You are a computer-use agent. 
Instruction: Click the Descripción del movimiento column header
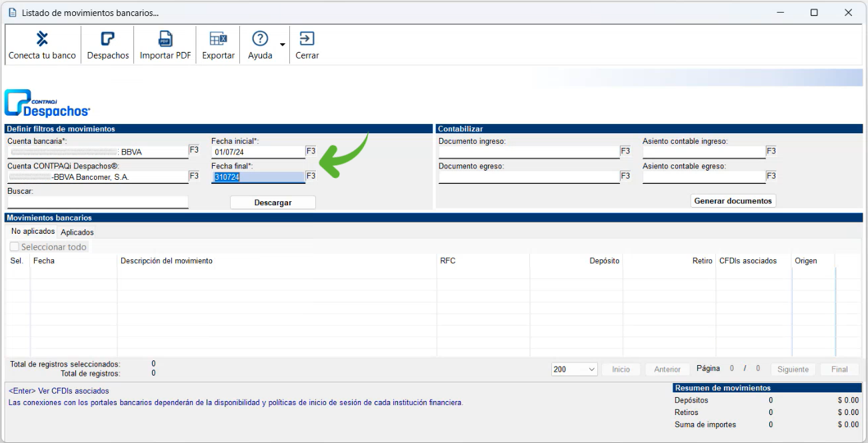[167, 261]
